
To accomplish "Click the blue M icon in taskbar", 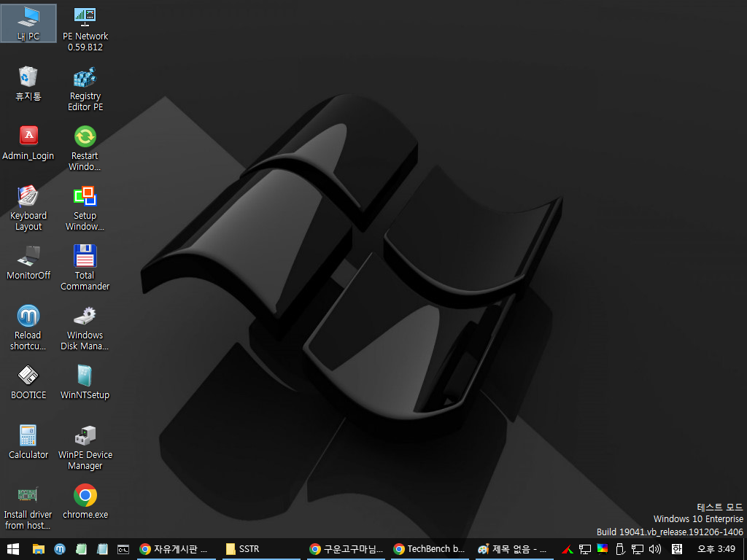I will (x=60, y=549).
